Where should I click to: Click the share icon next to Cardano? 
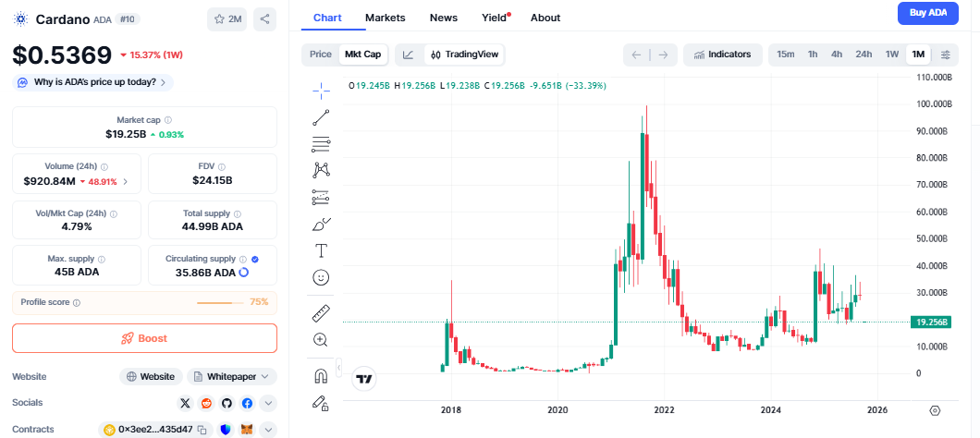click(264, 18)
